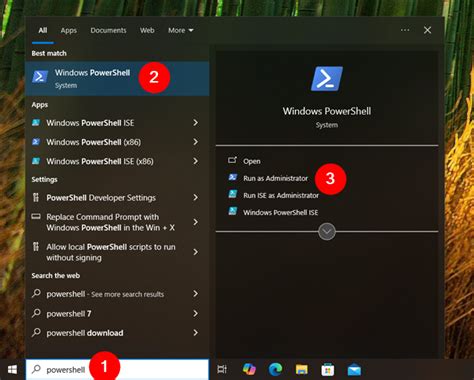Expand powershell download web result arrow
Screen dimensions: 474x380
click(196, 333)
